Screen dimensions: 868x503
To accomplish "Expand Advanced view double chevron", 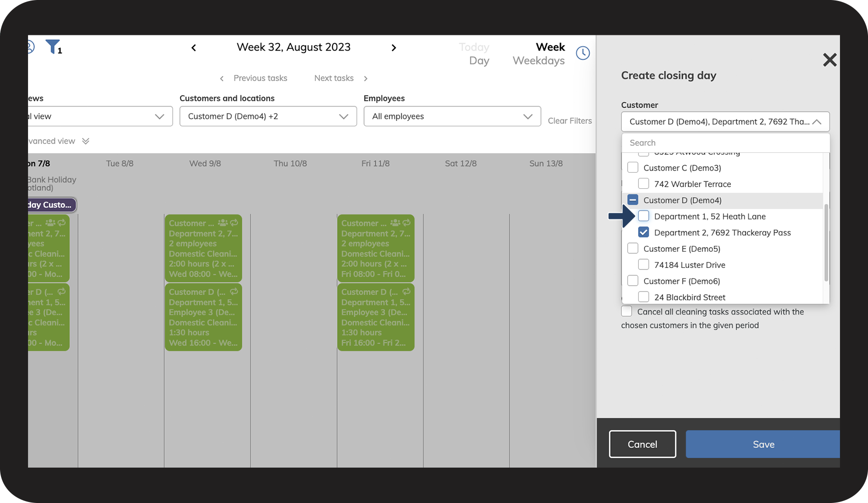I will tap(85, 141).
